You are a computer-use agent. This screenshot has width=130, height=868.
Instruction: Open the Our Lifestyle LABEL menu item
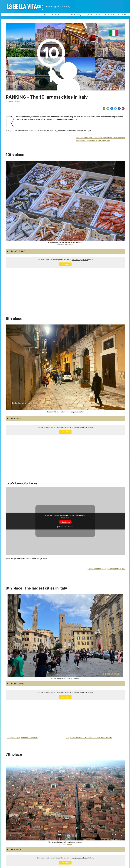point(116,14)
